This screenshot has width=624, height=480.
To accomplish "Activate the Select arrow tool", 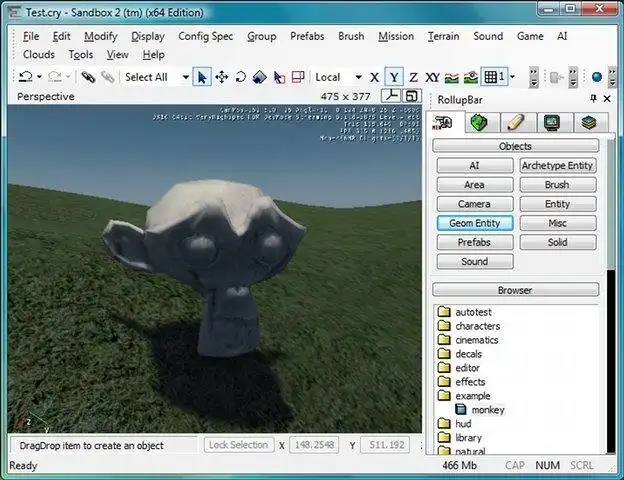I will click(202, 77).
